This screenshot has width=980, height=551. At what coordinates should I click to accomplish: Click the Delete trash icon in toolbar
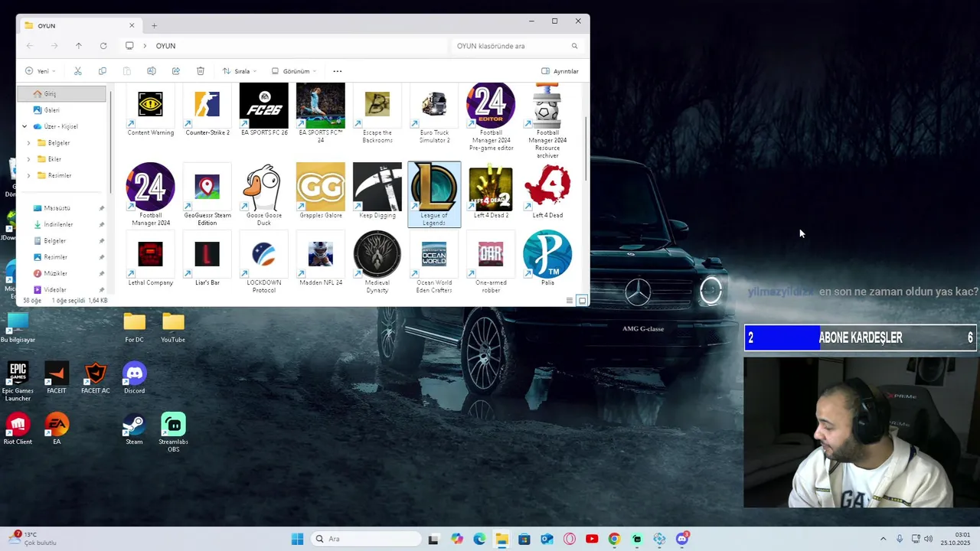pyautogui.click(x=200, y=71)
